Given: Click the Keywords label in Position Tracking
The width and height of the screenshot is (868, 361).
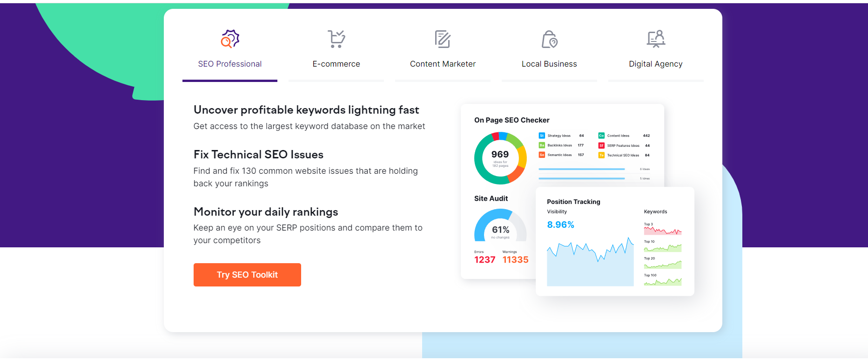Looking at the screenshot, I should [655, 212].
